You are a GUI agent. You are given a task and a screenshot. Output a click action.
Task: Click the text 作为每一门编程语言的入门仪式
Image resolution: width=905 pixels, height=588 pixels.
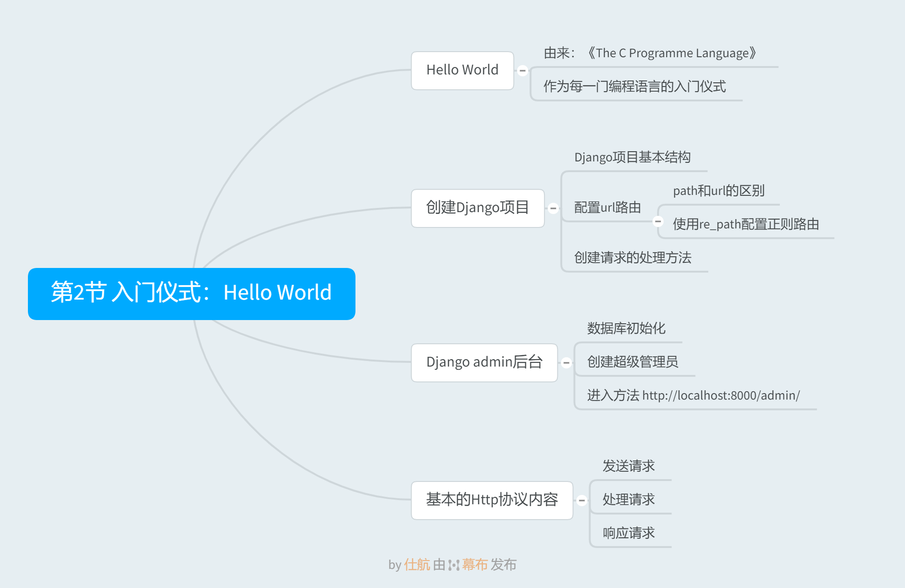[635, 87]
